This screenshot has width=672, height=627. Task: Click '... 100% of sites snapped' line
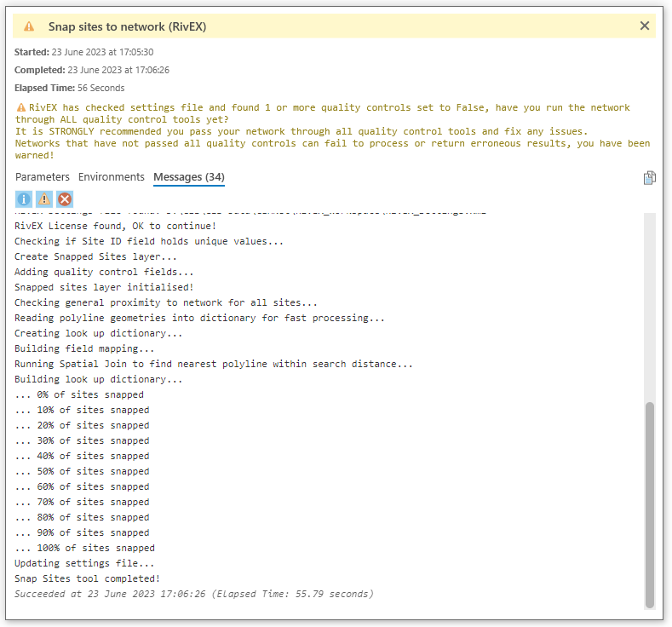[85, 548]
